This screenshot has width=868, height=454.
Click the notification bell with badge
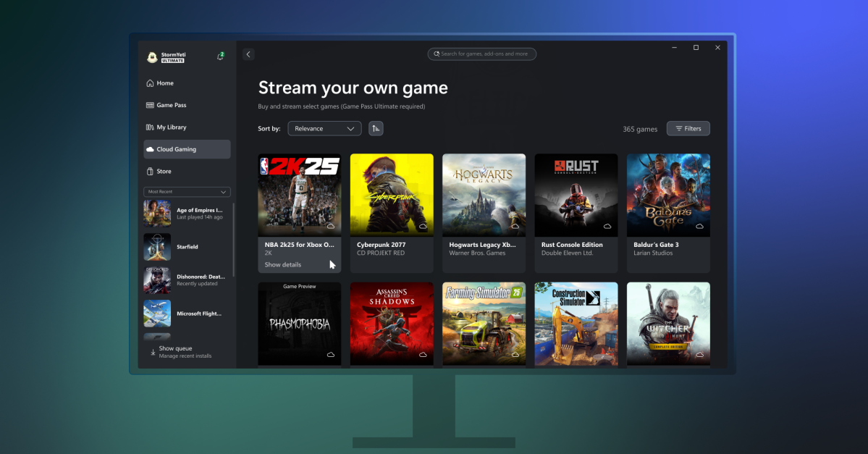pos(220,55)
